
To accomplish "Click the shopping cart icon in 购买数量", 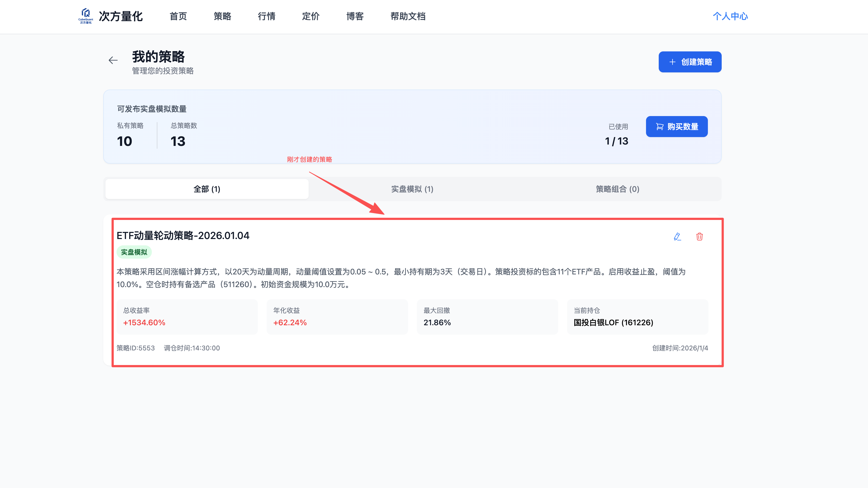I will pos(660,127).
